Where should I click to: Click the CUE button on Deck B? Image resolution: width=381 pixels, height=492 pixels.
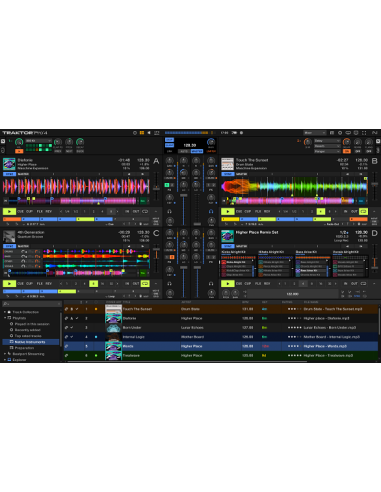click(239, 211)
